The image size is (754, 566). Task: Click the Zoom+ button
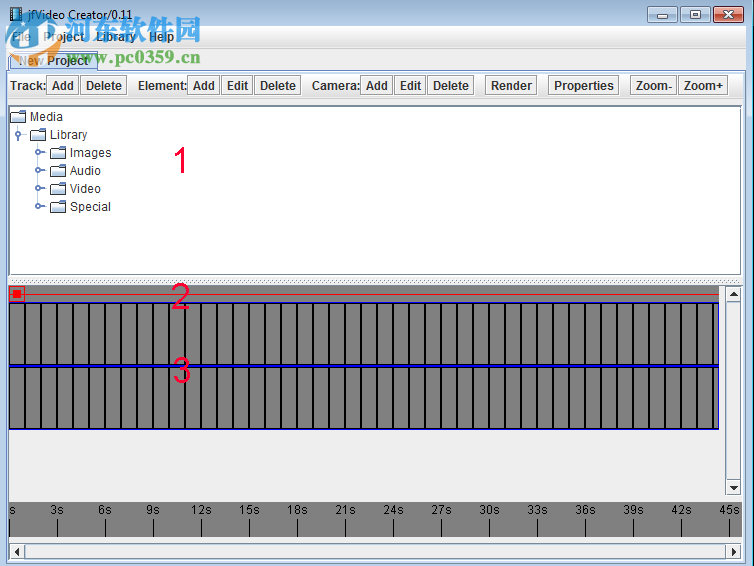coord(703,86)
